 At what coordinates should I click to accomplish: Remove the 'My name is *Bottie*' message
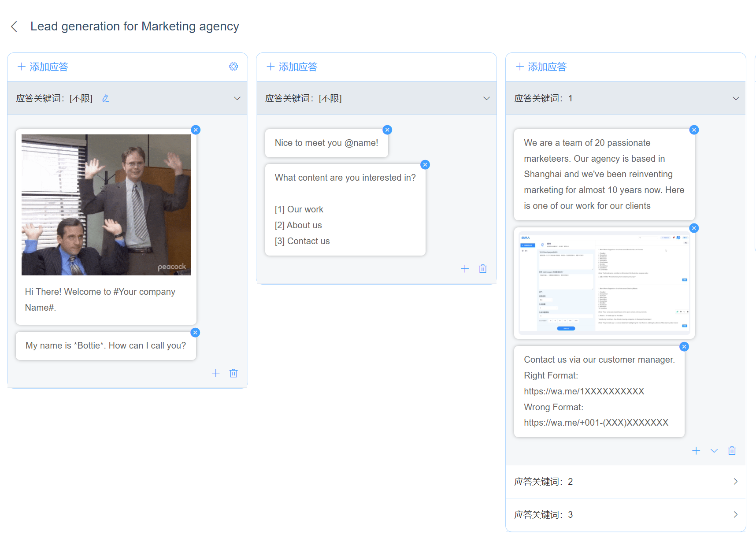(195, 332)
